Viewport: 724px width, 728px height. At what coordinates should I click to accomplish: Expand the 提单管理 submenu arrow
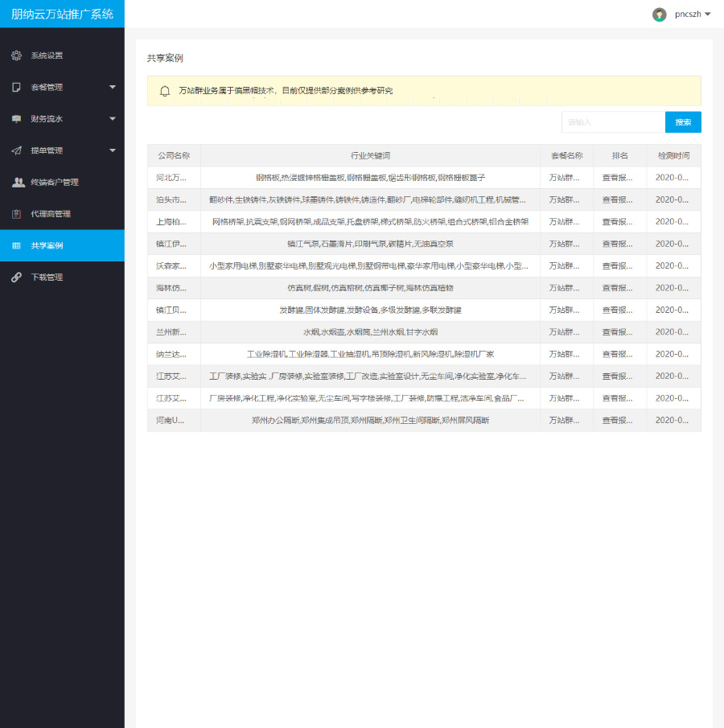point(113,150)
